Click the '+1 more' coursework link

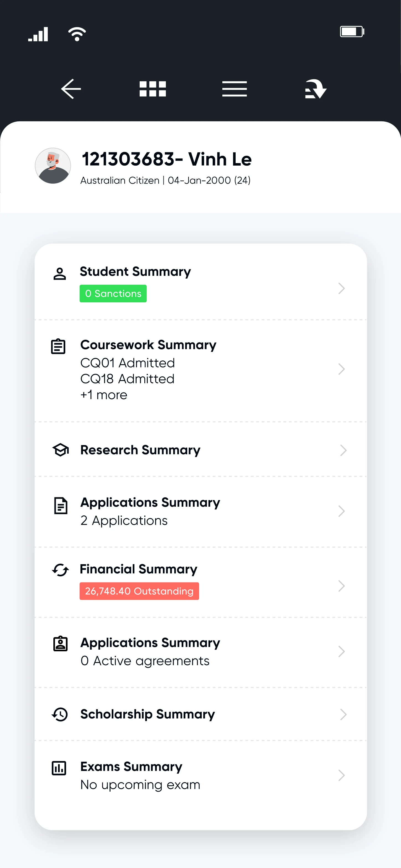coord(104,395)
